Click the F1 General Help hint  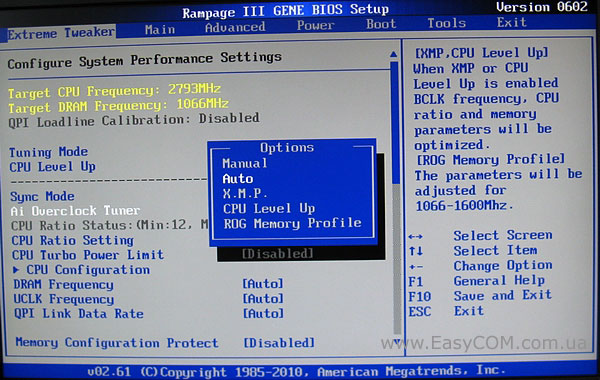click(476, 281)
